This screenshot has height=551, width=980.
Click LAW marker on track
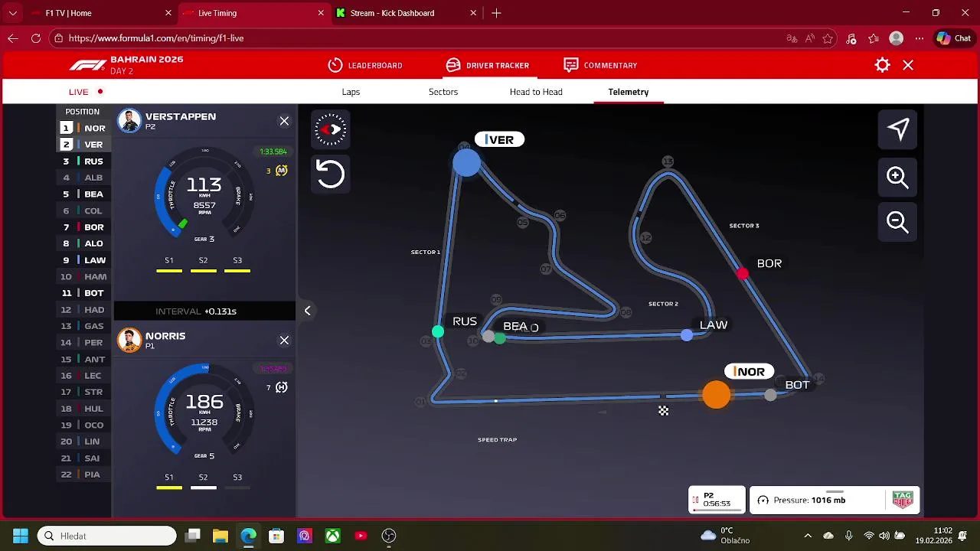(687, 335)
